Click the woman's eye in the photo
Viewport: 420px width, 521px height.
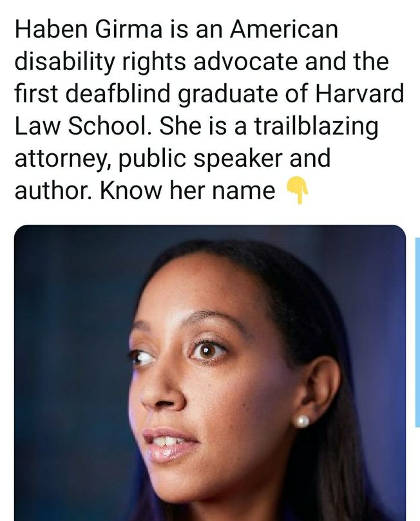coord(208,350)
